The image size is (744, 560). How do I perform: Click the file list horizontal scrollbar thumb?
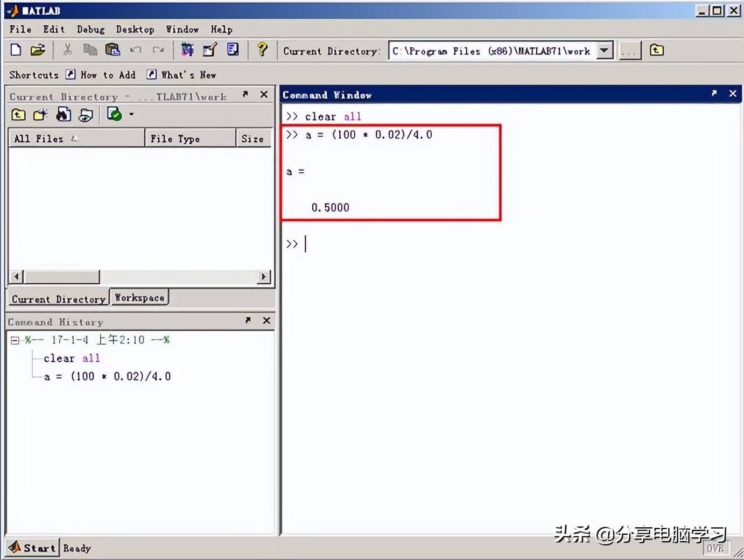62,277
